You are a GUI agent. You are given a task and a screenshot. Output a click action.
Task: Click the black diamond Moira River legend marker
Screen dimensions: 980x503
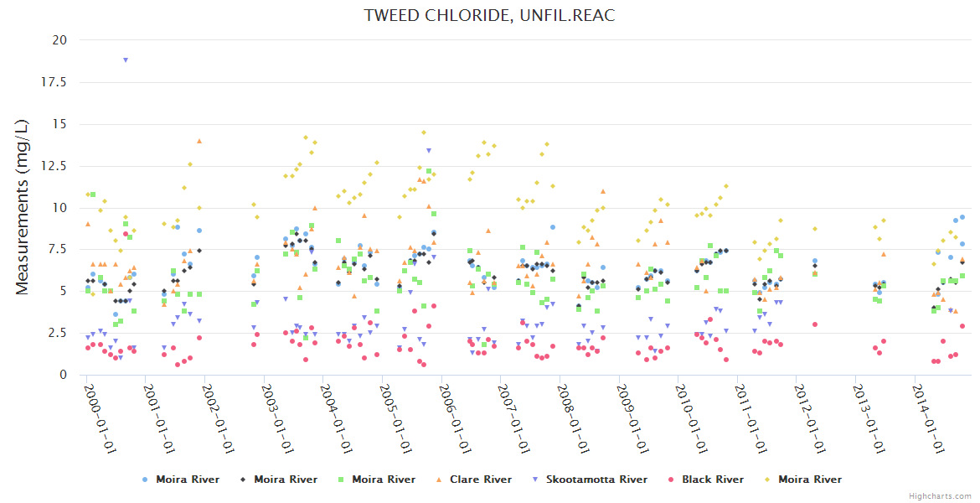(243, 480)
